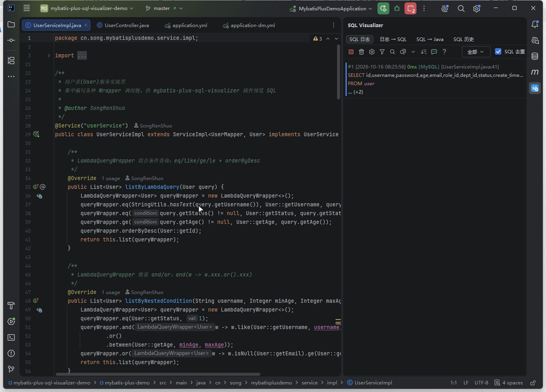Debug MybatisPlusDemoApplication with the bug icon
The width and height of the screenshot is (546, 392).
point(397,9)
